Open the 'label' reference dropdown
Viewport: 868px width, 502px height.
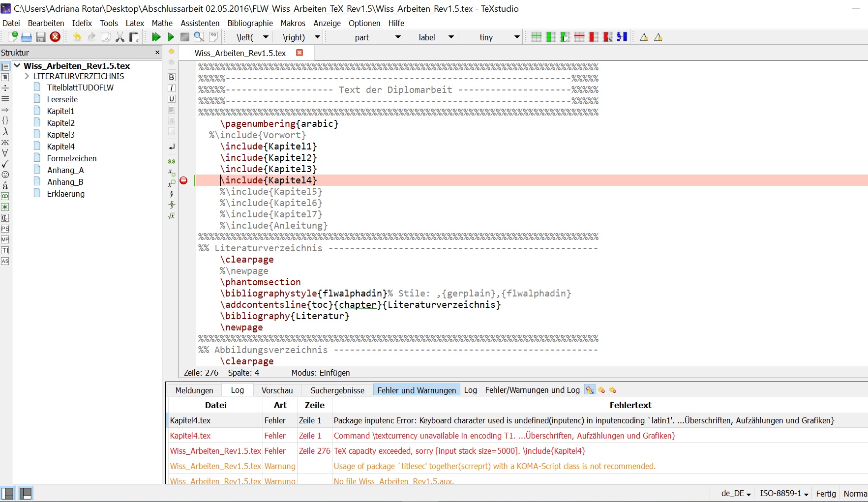451,37
